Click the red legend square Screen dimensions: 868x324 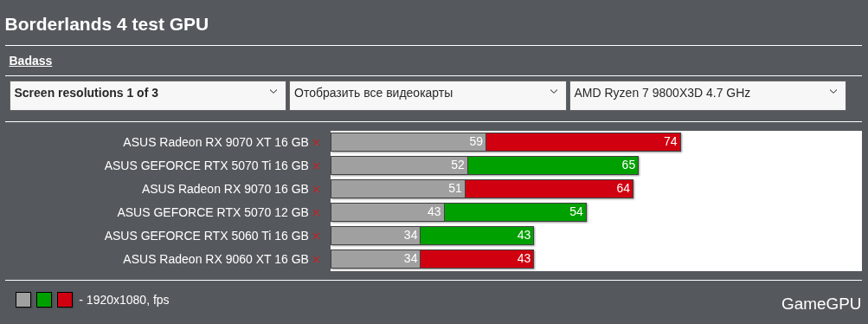[65, 300]
